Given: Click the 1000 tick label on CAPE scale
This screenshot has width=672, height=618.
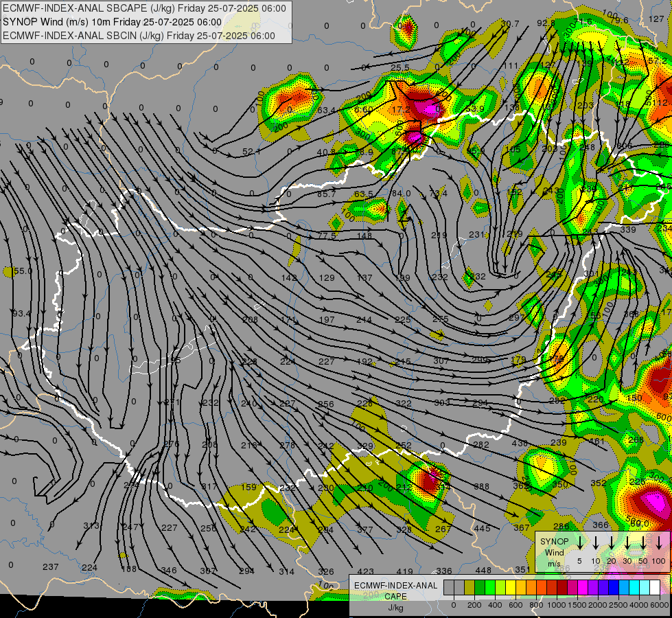Looking at the screenshot, I should (x=557, y=605).
